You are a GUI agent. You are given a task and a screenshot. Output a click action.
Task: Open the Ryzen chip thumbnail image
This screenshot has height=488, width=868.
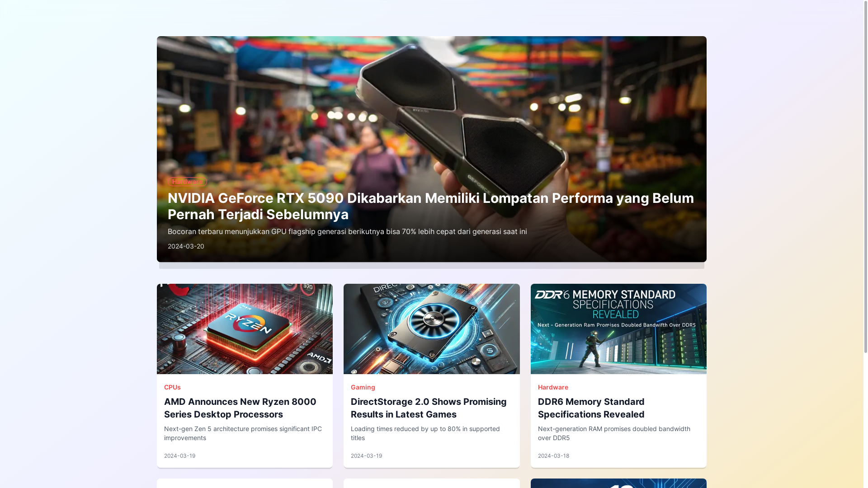(245, 329)
